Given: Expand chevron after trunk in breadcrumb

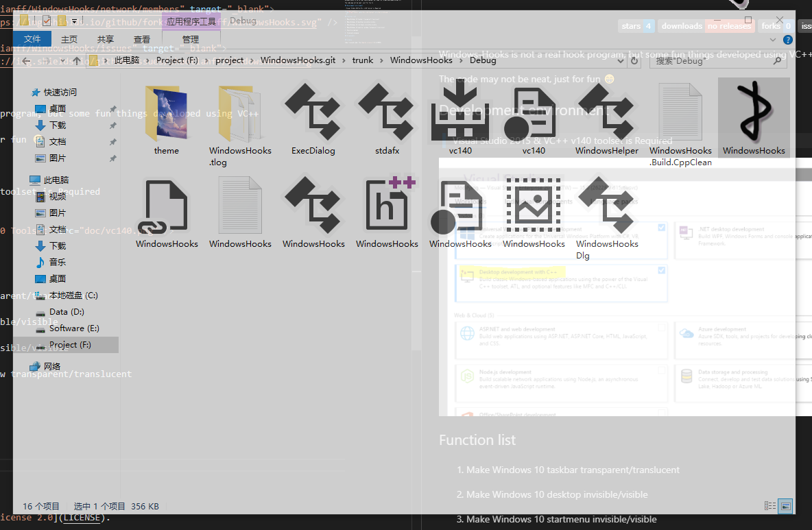Looking at the screenshot, I should coord(382,60).
